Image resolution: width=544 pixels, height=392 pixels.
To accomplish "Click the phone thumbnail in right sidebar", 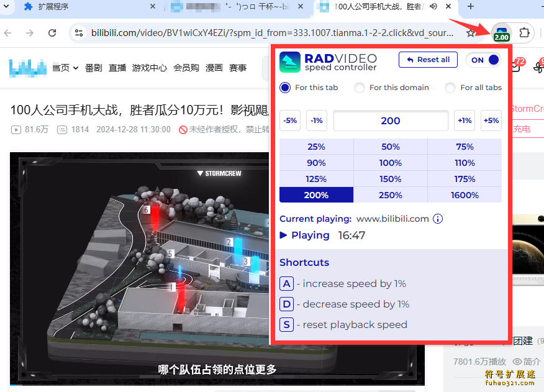I will tap(528, 249).
